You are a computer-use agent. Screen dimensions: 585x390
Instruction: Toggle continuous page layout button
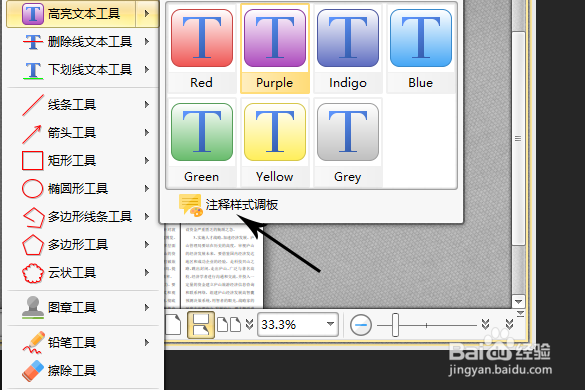(201, 325)
